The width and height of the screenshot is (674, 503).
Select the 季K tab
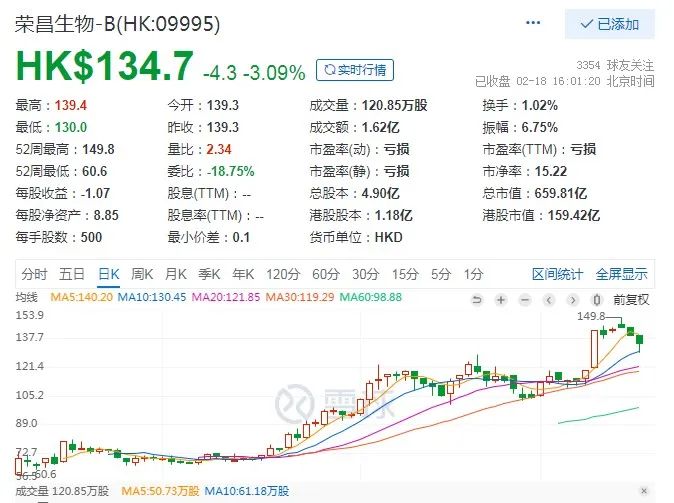209,274
